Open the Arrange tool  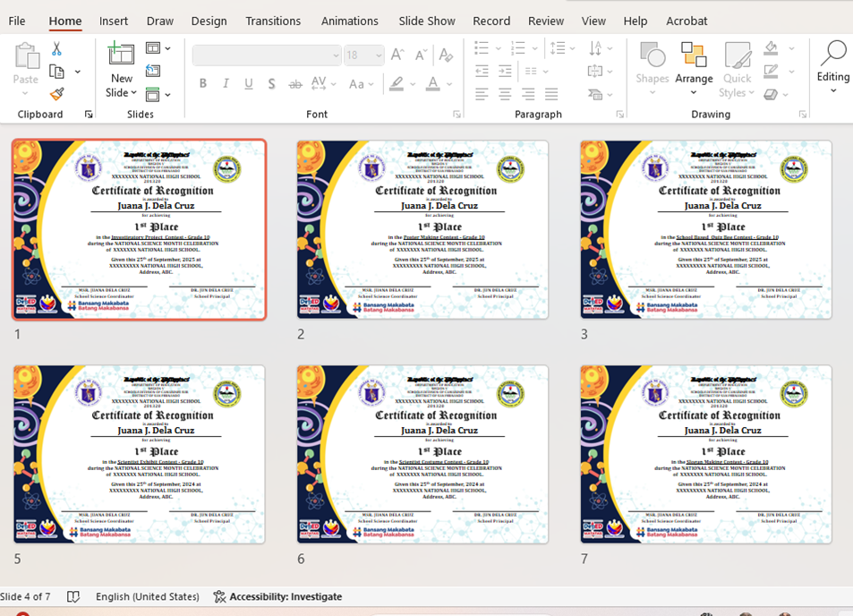click(694, 69)
